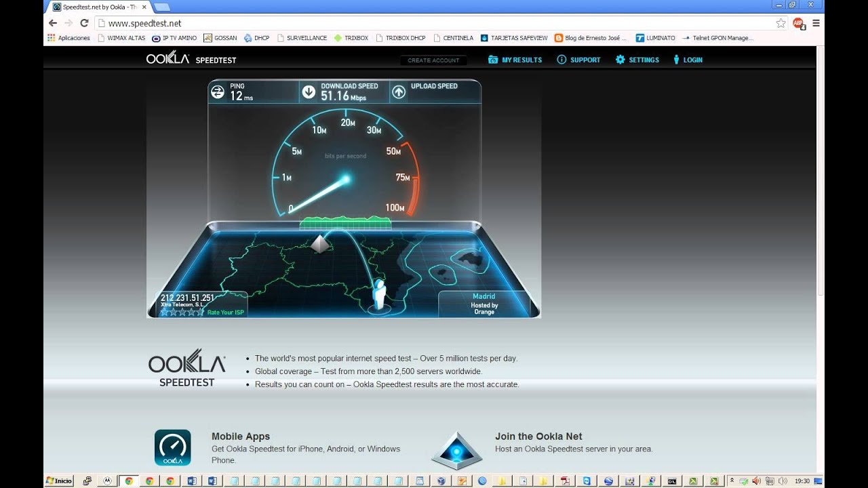Open the first Word document in taskbar

(x=191, y=481)
